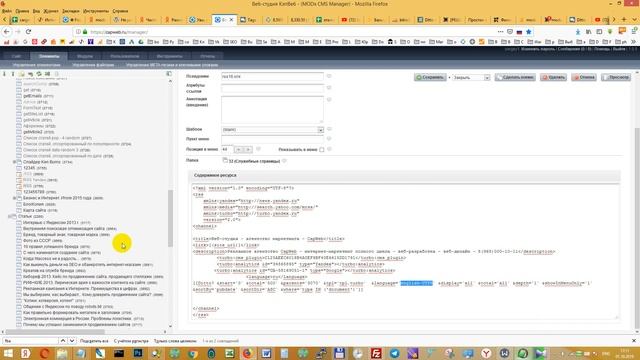Click the hide tree panel icon

(169, 74)
